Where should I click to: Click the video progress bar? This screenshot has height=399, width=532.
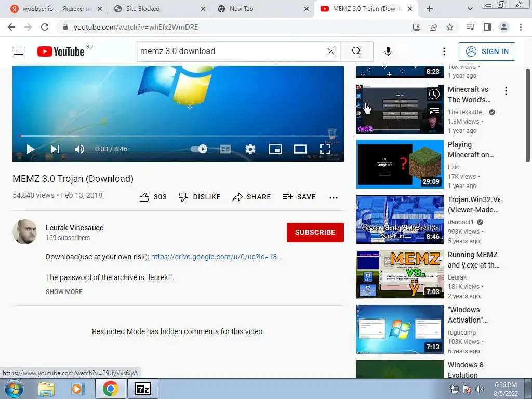178,136
